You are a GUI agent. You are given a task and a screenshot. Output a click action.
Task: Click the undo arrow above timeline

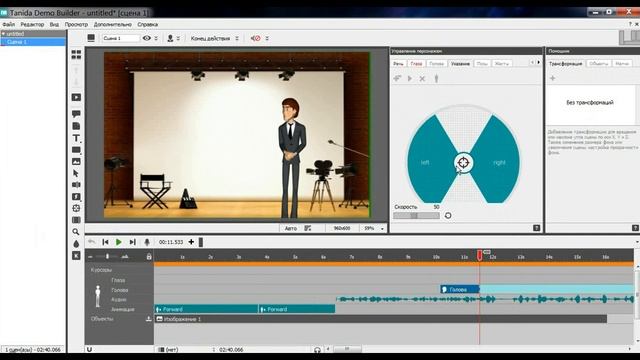pyautogui.click(x=91, y=242)
